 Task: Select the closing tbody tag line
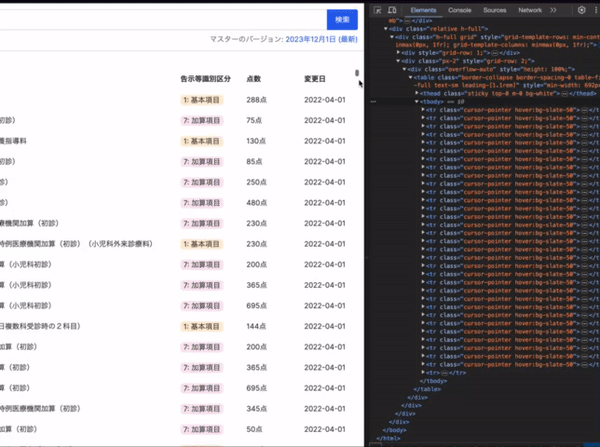coord(433,381)
